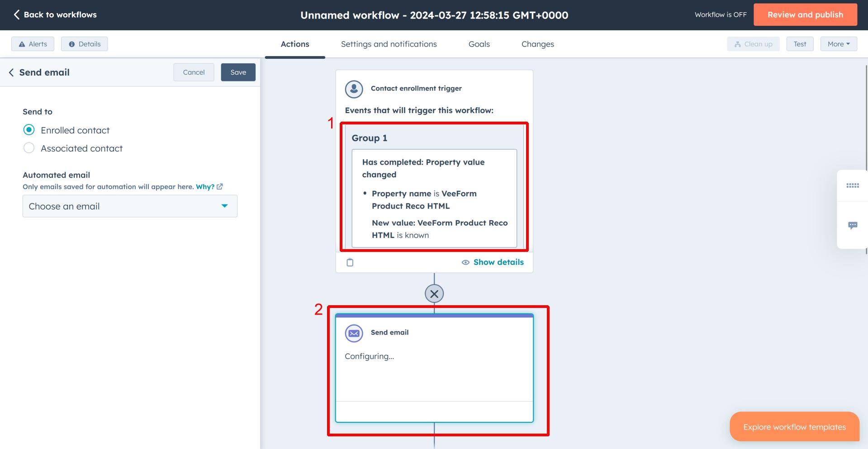
Task: Select the Send email action card
Action: [x=434, y=368]
